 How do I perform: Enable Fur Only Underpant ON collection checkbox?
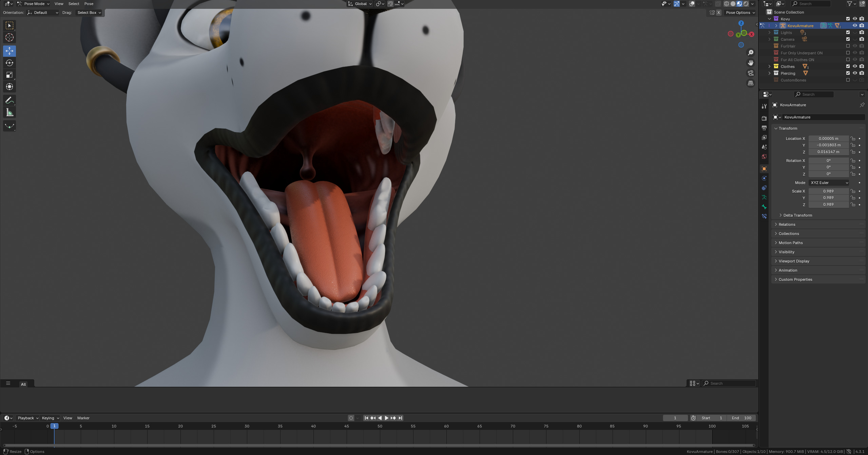click(x=848, y=53)
